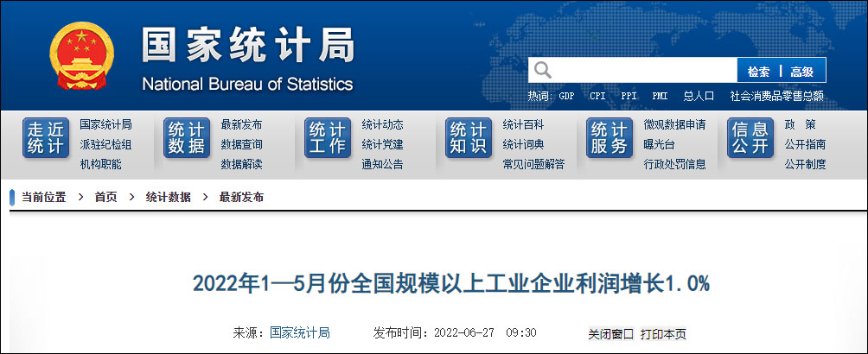Open 统计动态 menu link
The height and width of the screenshot is (354, 868).
coord(382,125)
